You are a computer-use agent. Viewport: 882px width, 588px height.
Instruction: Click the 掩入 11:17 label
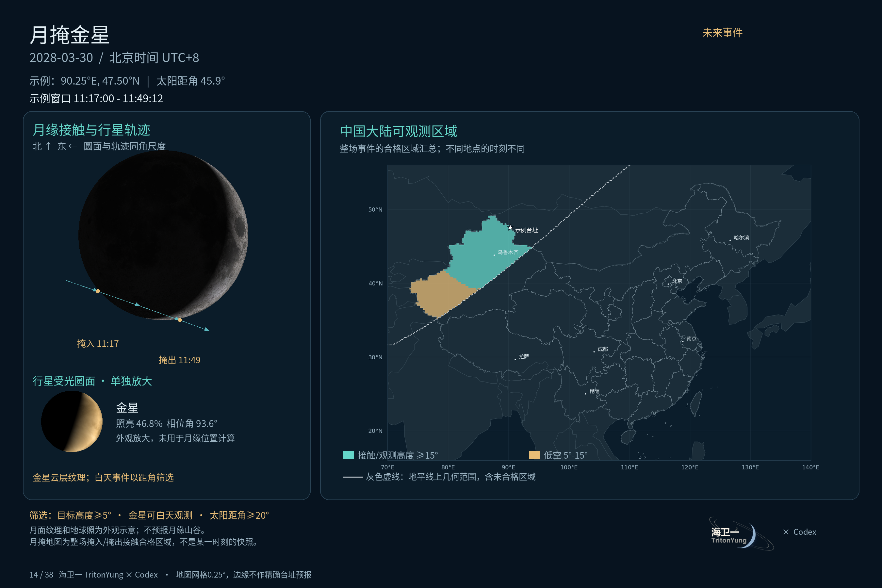[98, 344]
